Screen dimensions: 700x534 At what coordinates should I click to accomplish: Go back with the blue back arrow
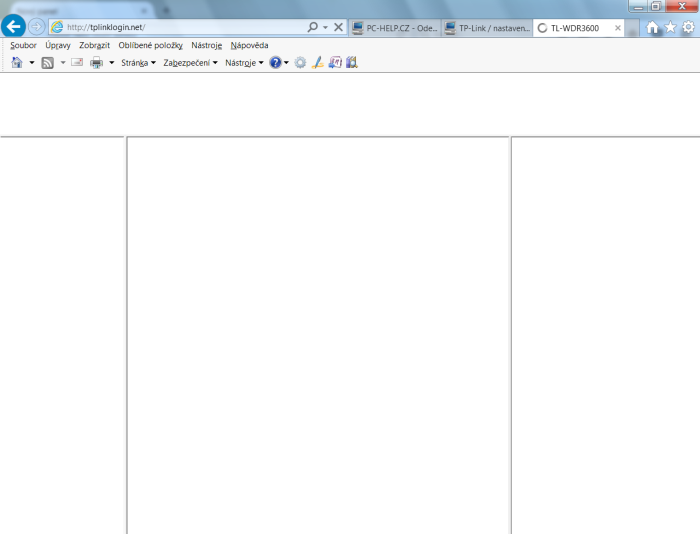click(x=13, y=27)
